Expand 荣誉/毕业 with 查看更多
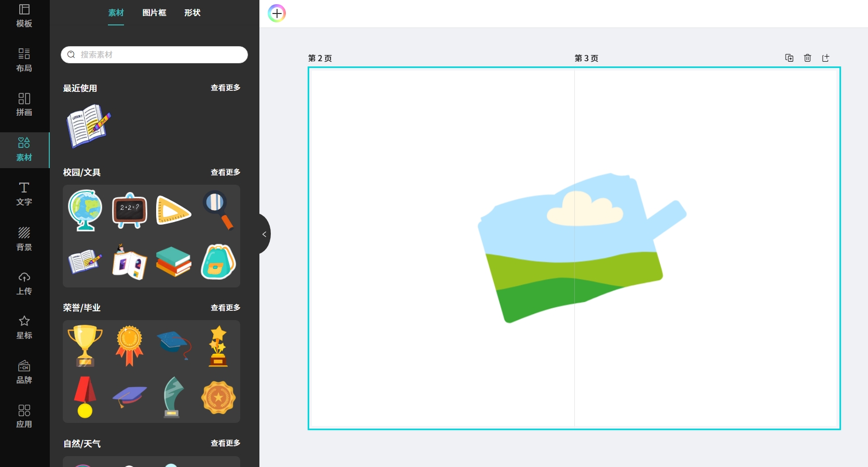The height and width of the screenshot is (467, 868). pos(225,308)
